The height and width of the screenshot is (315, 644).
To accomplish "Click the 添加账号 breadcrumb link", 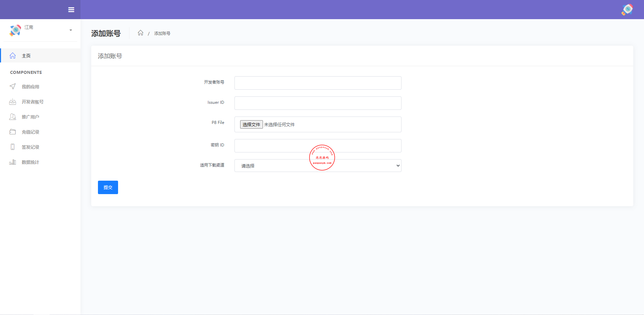I will click(x=162, y=34).
